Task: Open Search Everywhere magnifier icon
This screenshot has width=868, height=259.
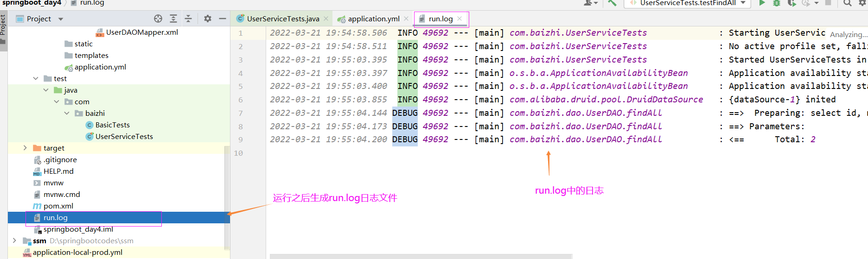Action: point(848,3)
